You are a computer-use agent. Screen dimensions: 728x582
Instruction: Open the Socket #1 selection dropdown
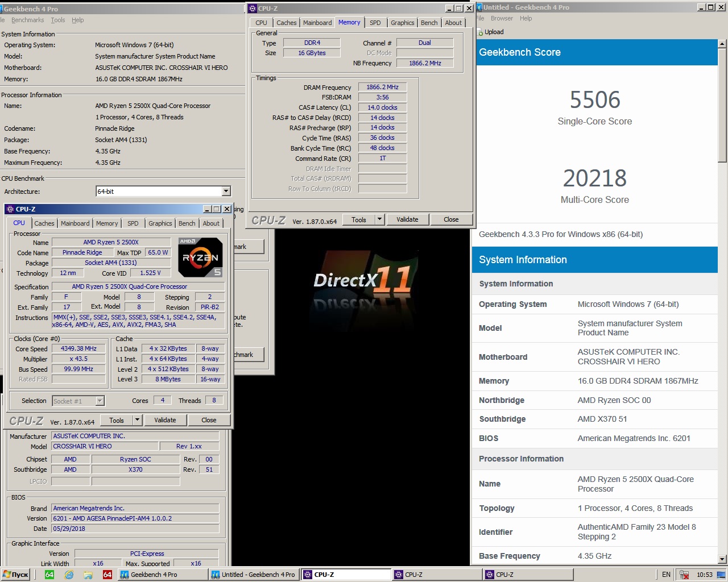pyautogui.click(x=78, y=401)
